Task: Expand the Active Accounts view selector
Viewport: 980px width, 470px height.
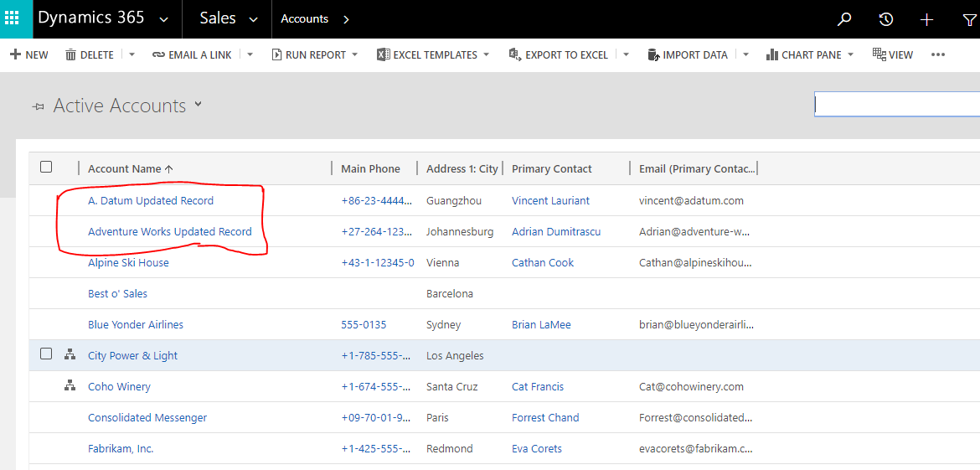Action: tap(198, 105)
